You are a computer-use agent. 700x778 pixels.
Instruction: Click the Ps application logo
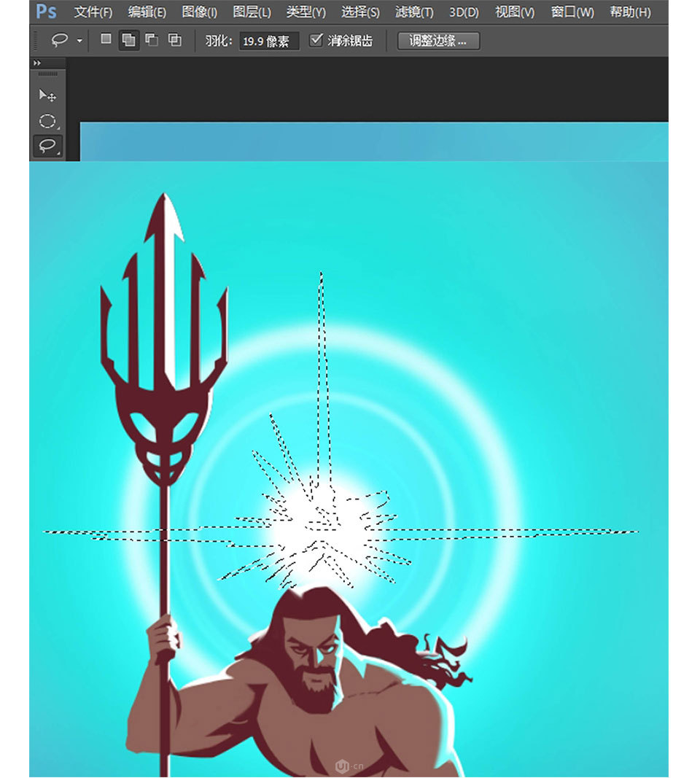click(x=47, y=12)
